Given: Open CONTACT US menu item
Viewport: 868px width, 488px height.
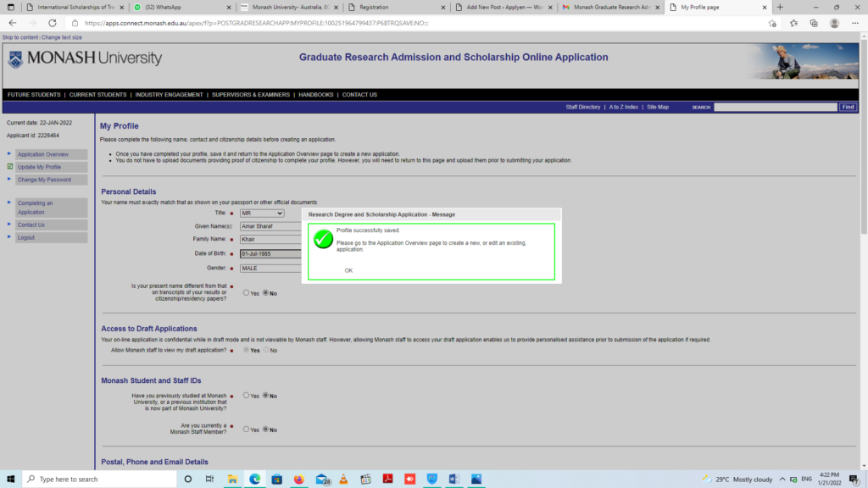Looking at the screenshot, I should (359, 95).
